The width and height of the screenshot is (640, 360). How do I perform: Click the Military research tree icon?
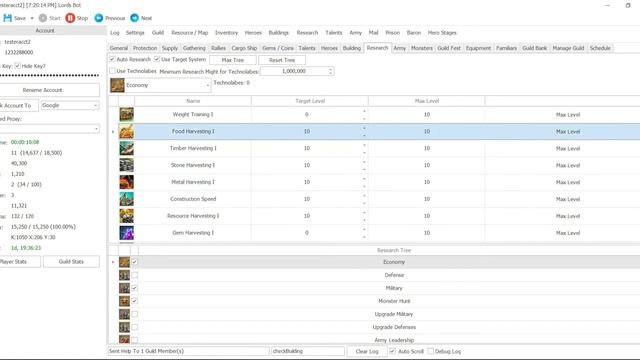tap(124, 288)
